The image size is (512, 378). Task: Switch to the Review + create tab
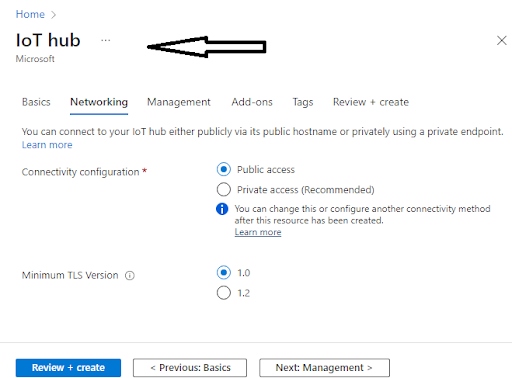click(x=371, y=102)
